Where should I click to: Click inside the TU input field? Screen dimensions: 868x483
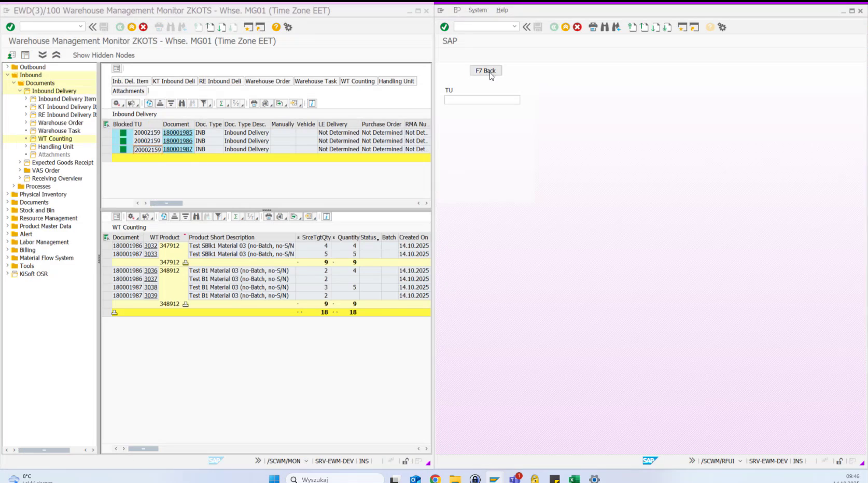pos(482,100)
